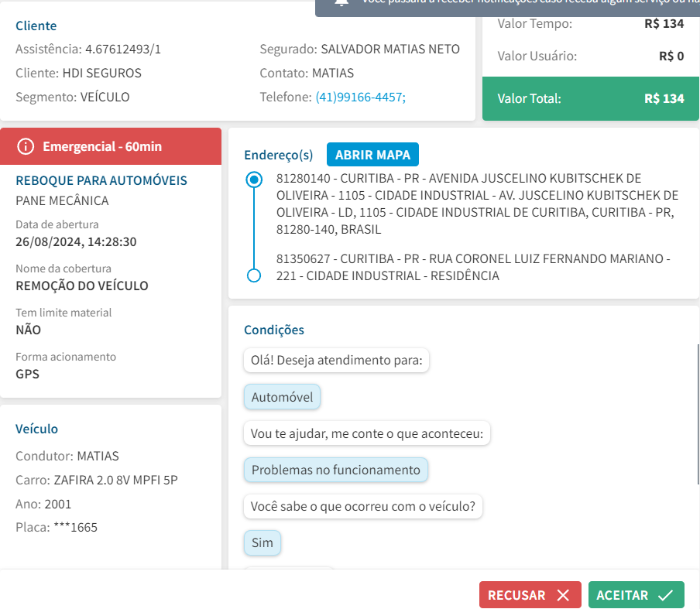Click the REBOQUE PARA AUTOMÓVEIS heading
This screenshot has height=609, width=700.
pyautogui.click(x=101, y=180)
